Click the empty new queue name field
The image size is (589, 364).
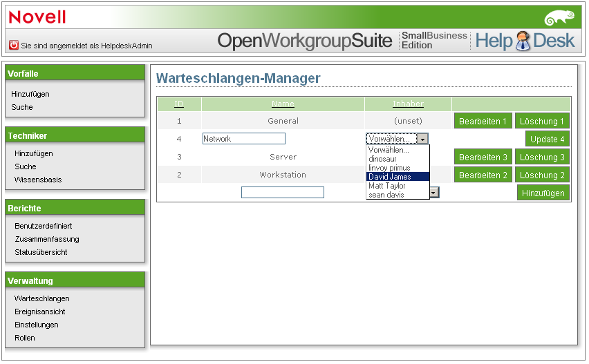pos(283,193)
